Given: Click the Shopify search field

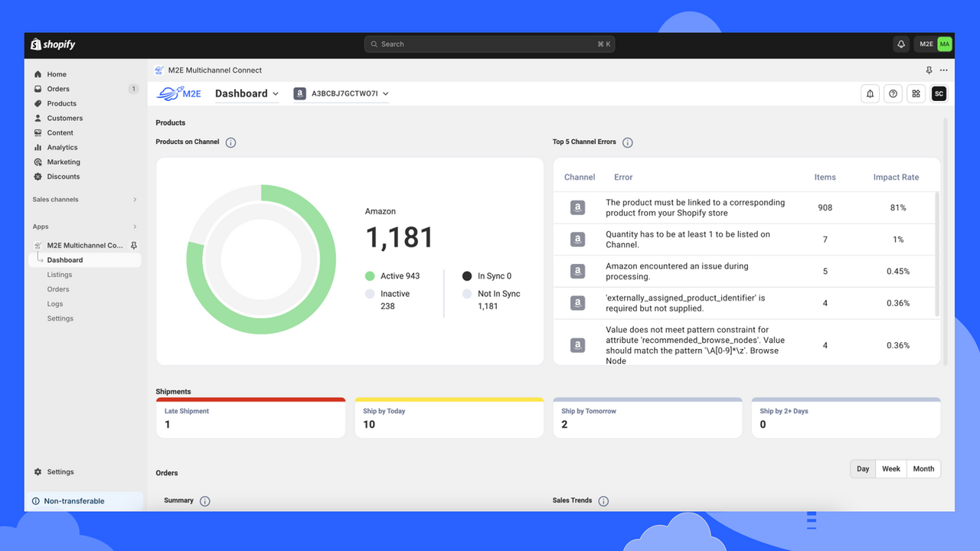Looking at the screenshot, I should [x=489, y=44].
